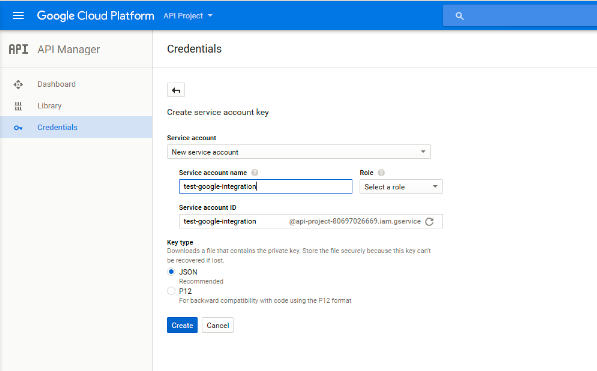Focus the Service account name field
Screen dimensions: 597x371
266,187
